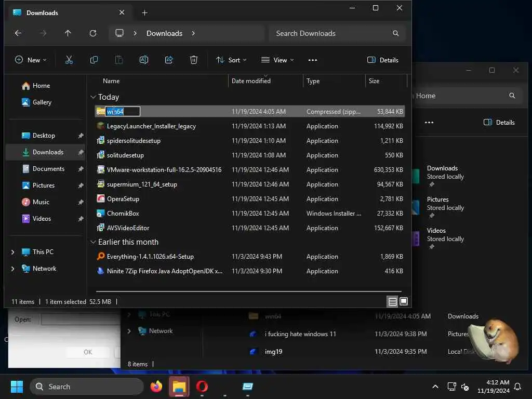The image size is (532, 399).
Task: Open the Sort dropdown menu
Action: (x=231, y=60)
